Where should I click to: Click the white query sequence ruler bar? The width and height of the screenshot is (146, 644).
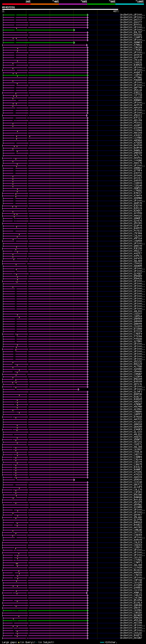coord(60,9)
